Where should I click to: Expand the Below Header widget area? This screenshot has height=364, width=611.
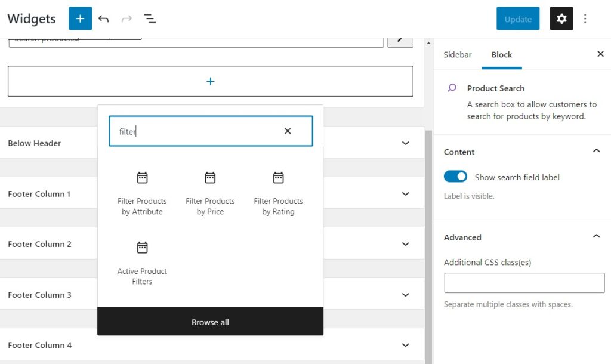[405, 143]
